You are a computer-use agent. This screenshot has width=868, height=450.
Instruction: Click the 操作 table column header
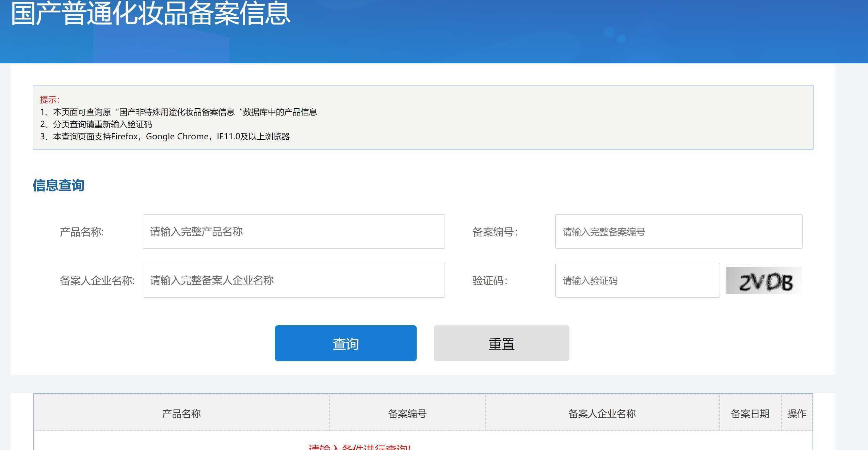(798, 413)
